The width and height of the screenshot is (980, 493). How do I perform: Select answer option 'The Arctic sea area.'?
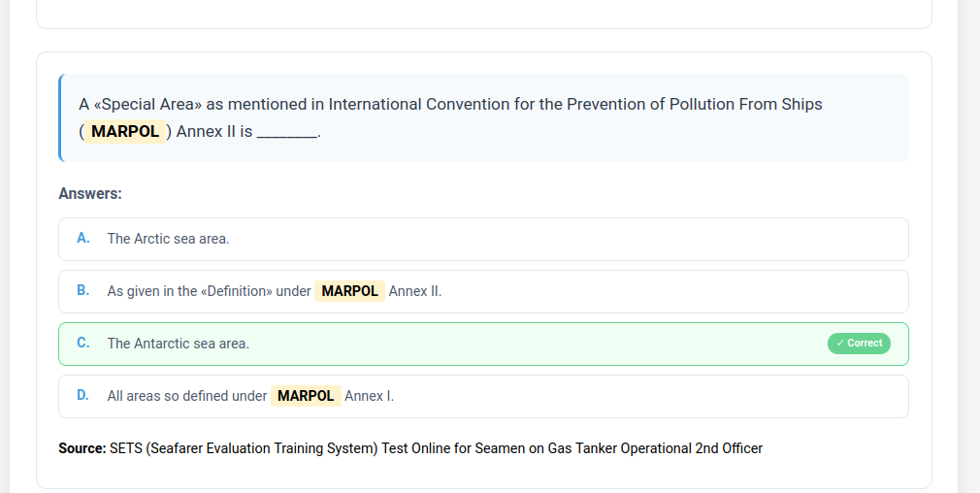click(168, 239)
